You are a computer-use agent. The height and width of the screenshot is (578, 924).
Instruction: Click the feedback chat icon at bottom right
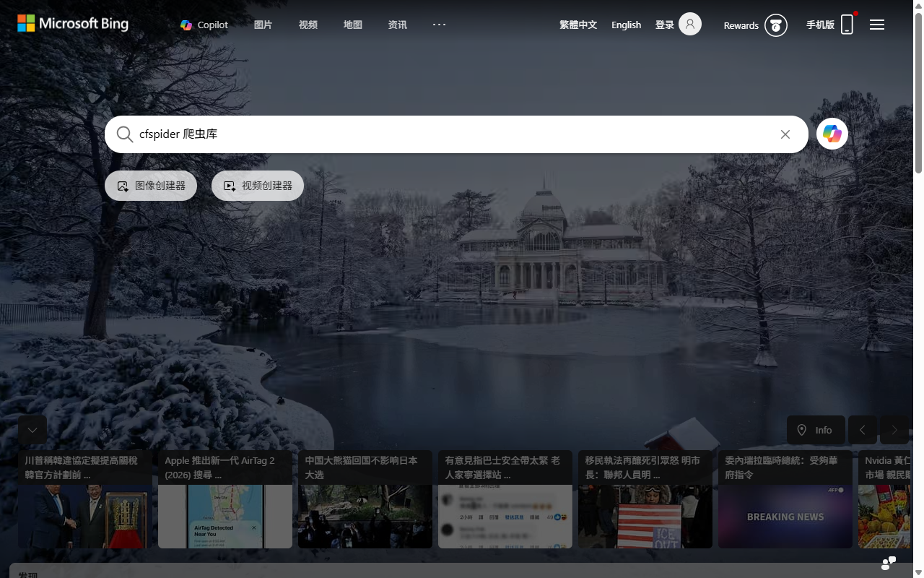click(x=889, y=563)
